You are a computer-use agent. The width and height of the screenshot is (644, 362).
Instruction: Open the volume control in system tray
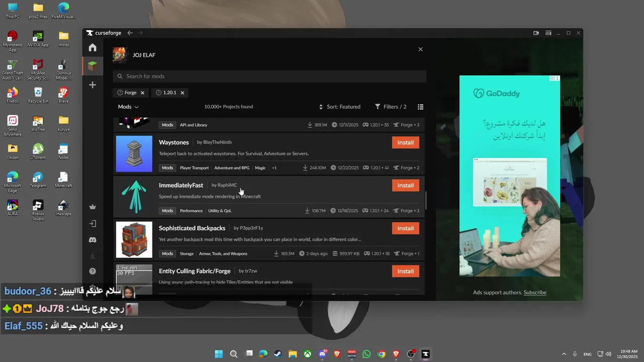tap(609, 354)
